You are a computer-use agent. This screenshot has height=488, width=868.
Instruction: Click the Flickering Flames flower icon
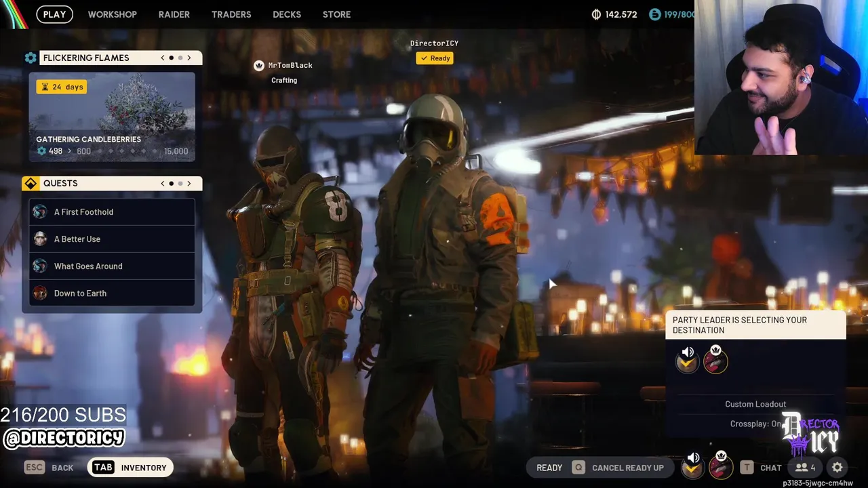coord(31,58)
